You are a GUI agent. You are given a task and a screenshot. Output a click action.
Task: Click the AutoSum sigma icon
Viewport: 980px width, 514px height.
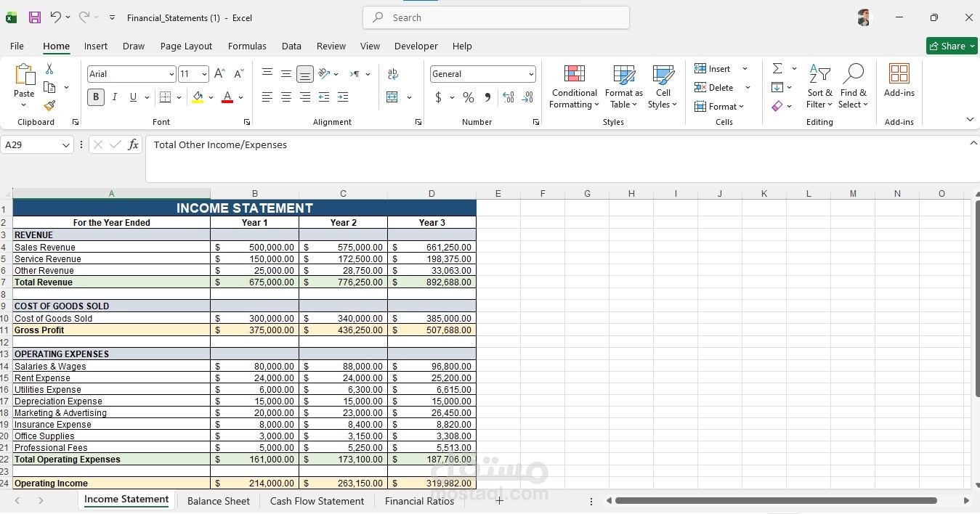click(777, 68)
